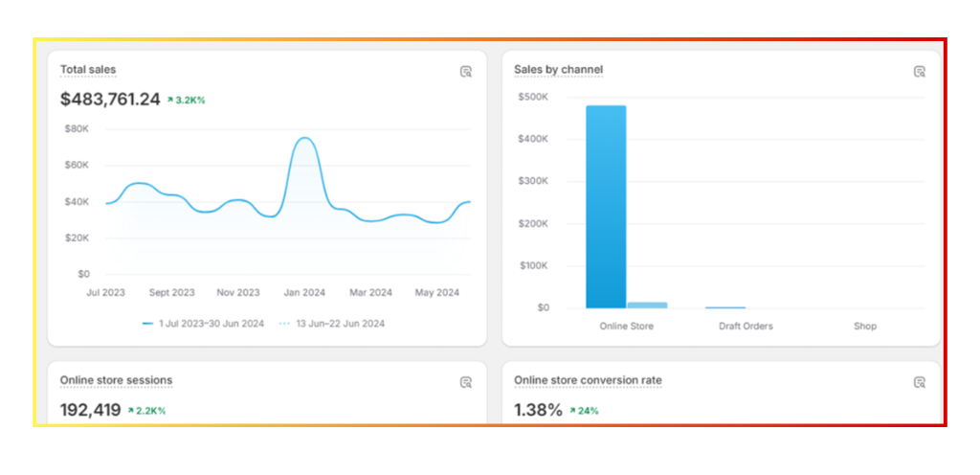Open the Online store conversion rate report icon
This screenshot has height=475, width=980.
(x=919, y=382)
